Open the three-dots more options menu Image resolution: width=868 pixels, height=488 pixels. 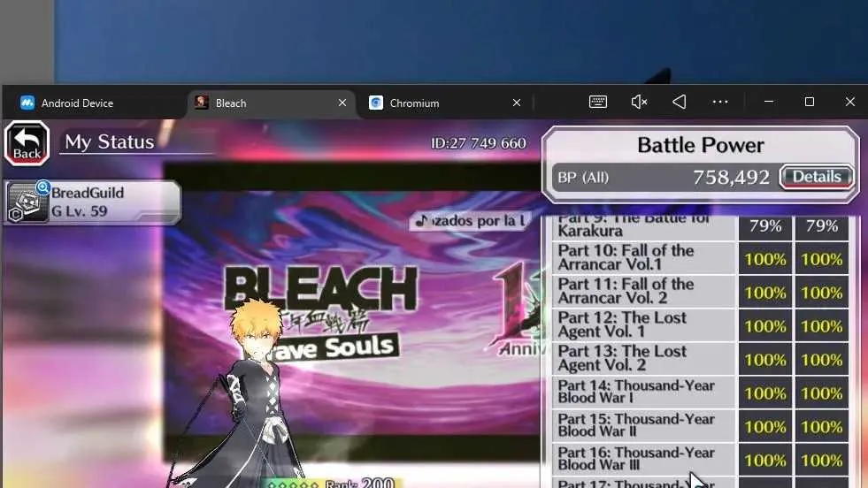coord(720,102)
